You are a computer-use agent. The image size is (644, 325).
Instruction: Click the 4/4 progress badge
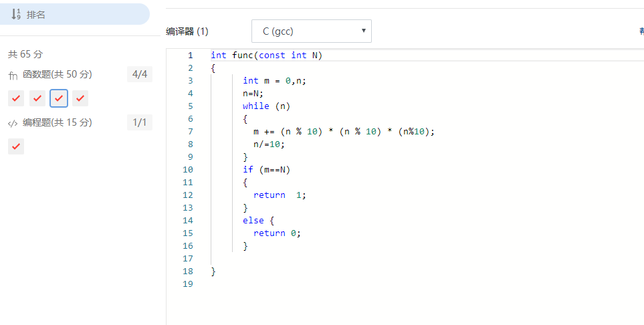(x=140, y=75)
